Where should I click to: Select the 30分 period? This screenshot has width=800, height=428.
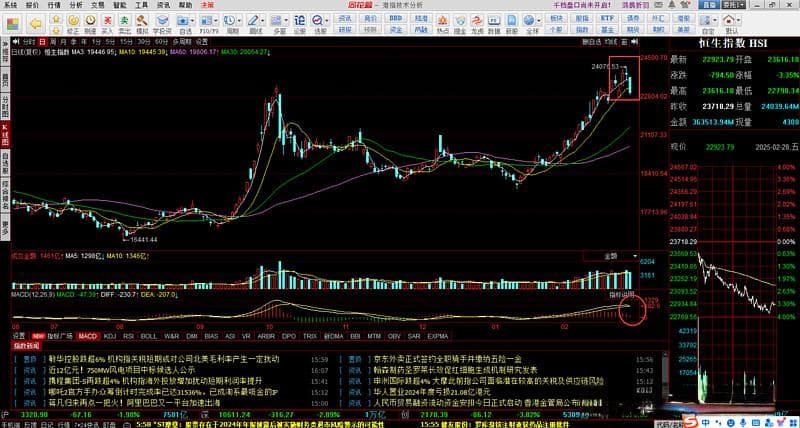(x=143, y=41)
